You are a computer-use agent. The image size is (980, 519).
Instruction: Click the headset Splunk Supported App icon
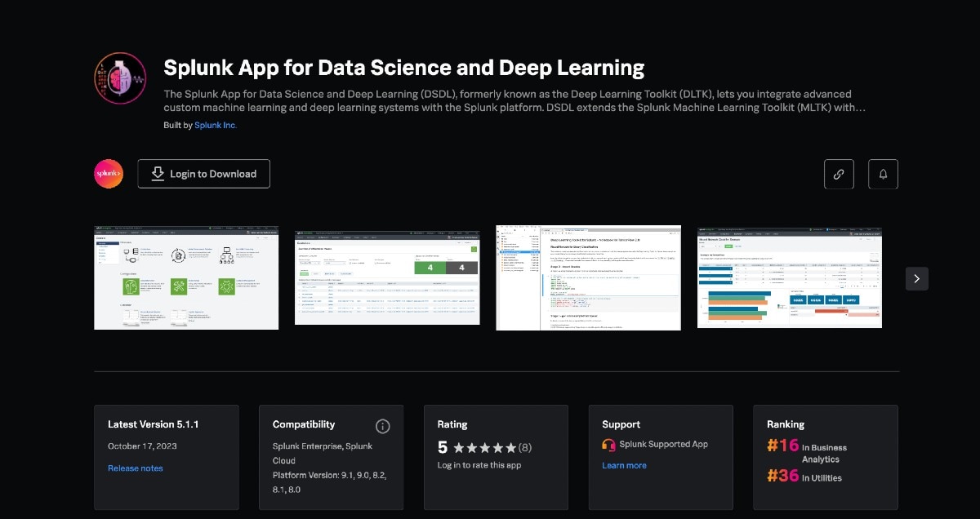(608, 445)
